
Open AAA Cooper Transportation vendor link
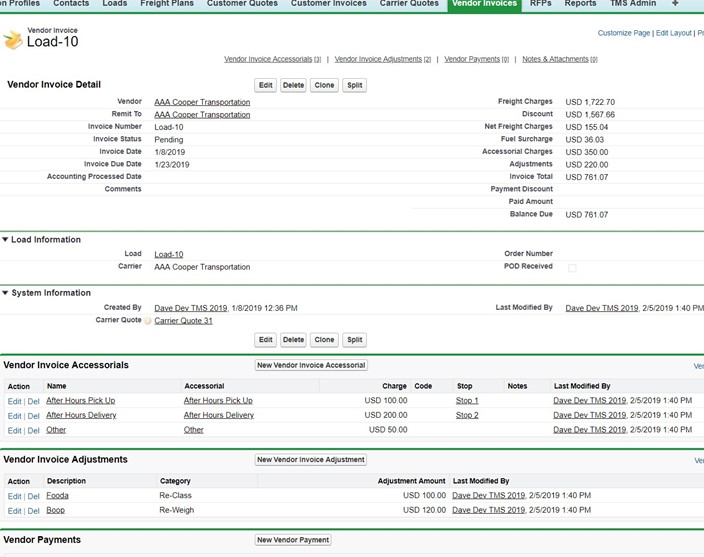202,102
